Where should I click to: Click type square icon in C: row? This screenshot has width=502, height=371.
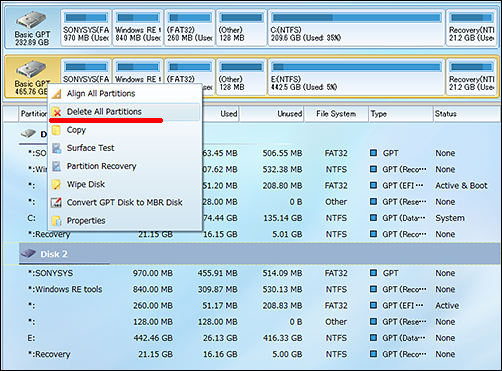pyautogui.click(x=374, y=218)
